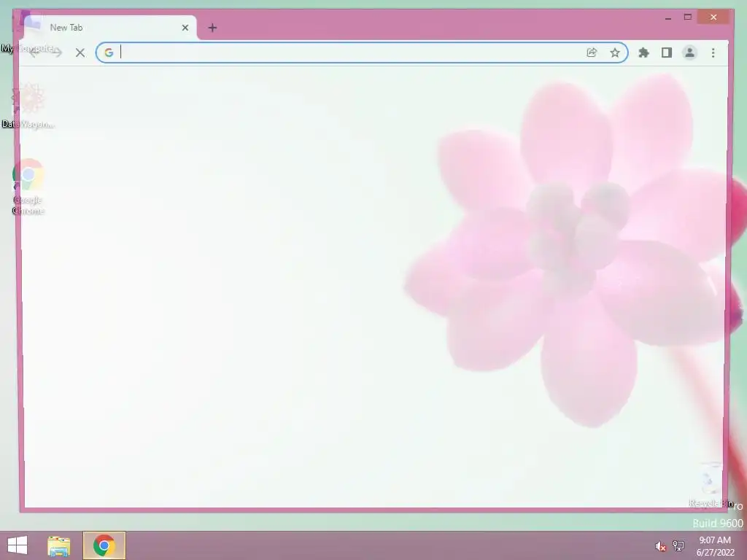This screenshot has width=747, height=560.
Task: Open a new tab with plus button
Action: tap(212, 28)
